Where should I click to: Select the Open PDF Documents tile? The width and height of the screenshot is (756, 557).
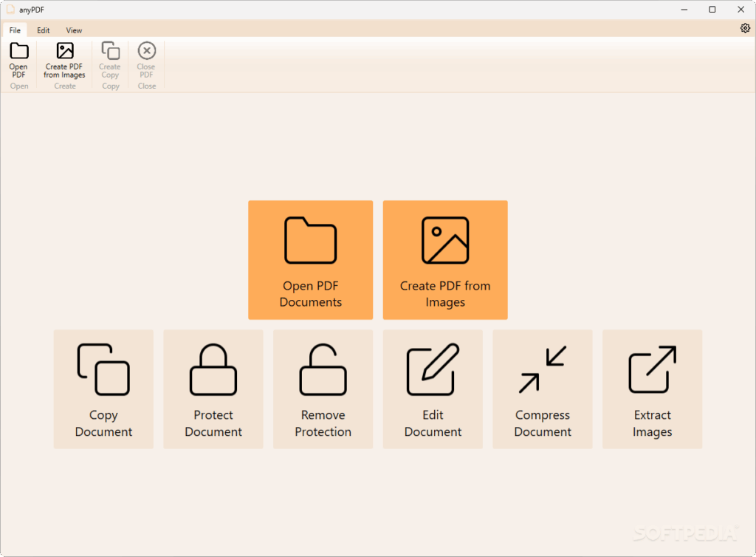[311, 260]
